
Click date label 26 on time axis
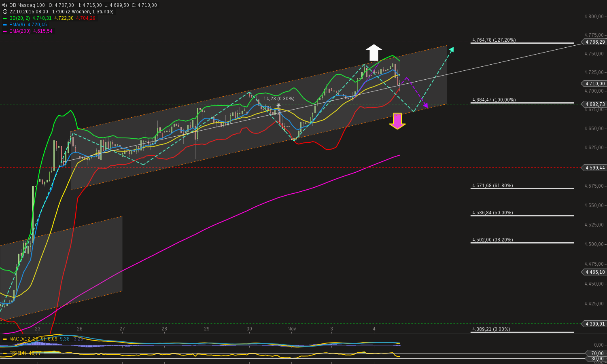click(x=80, y=329)
